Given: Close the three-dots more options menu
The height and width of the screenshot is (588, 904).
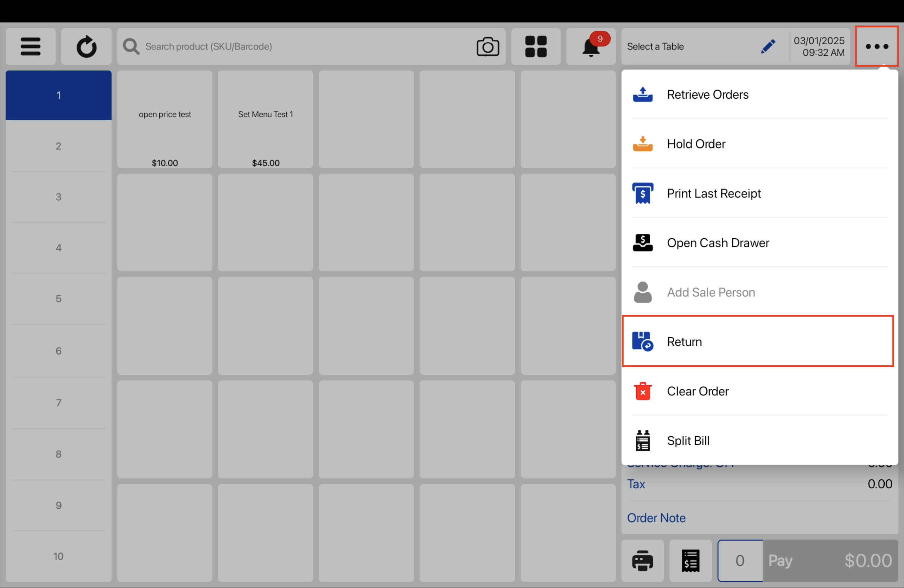Looking at the screenshot, I should [876, 46].
